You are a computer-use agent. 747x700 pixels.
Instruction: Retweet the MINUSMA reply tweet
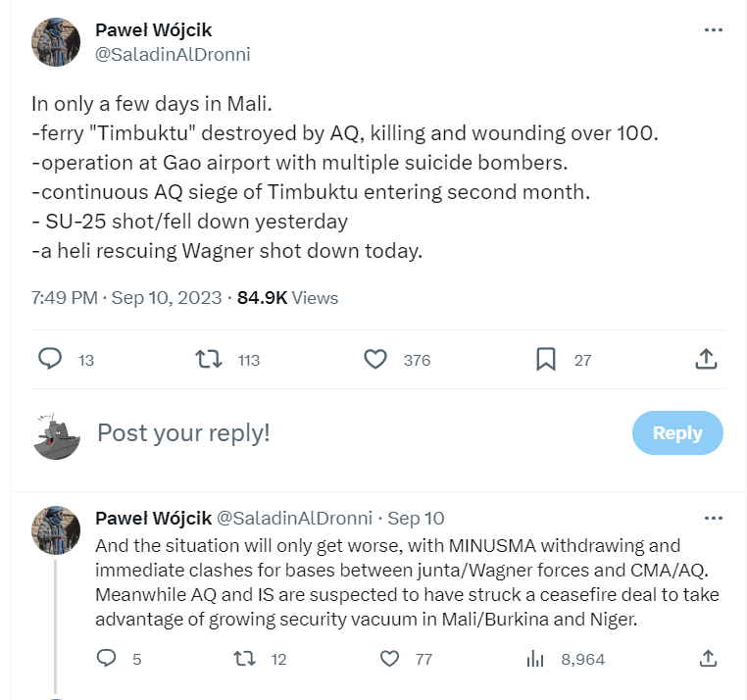click(x=241, y=659)
